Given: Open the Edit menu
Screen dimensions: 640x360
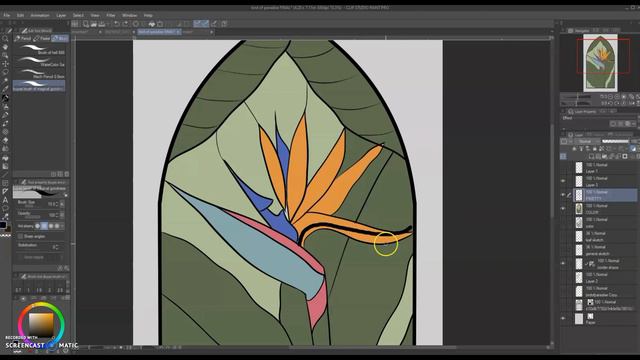Looking at the screenshot, I should 20,16.
